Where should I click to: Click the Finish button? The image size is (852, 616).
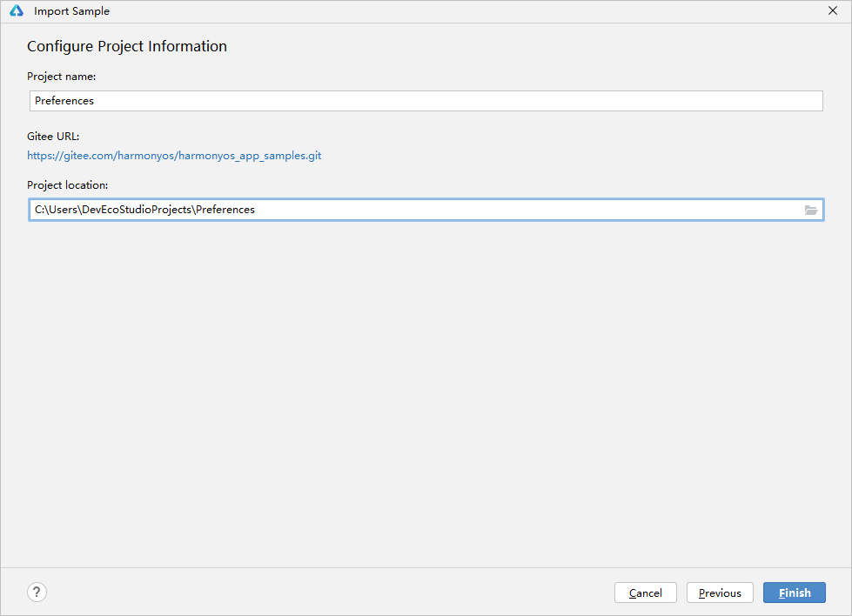(x=794, y=593)
